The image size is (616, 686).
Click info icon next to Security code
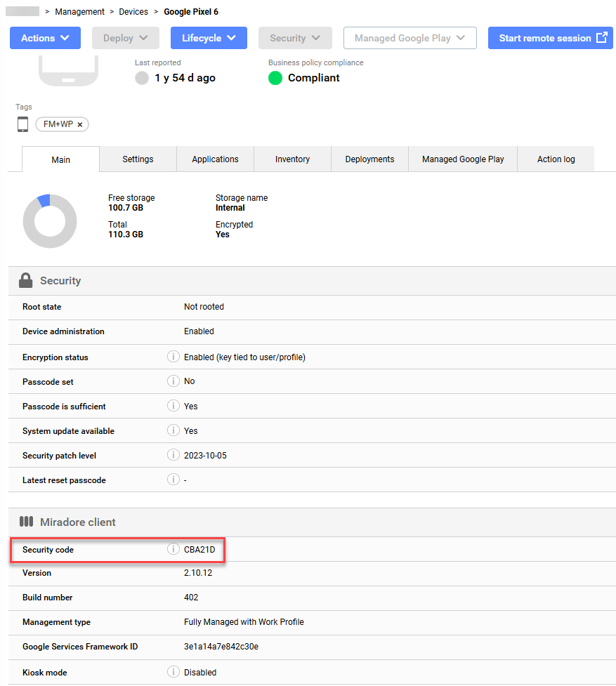(x=173, y=549)
